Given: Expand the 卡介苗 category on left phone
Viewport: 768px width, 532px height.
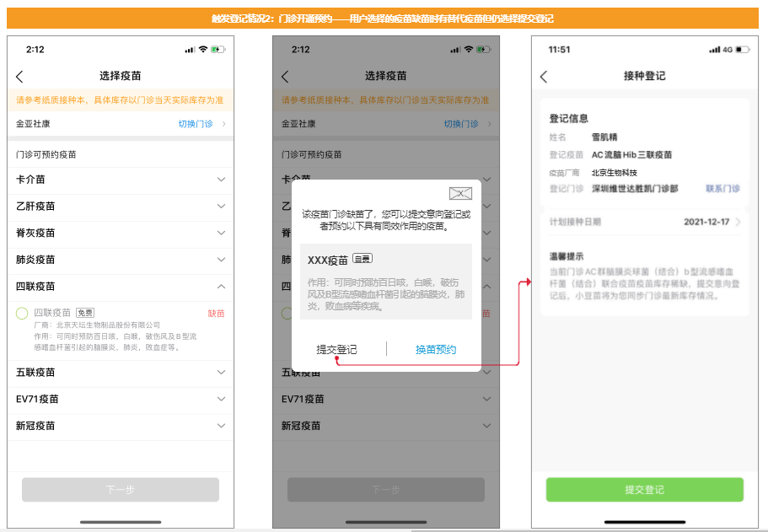Looking at the screenshot, I should 221,180.
